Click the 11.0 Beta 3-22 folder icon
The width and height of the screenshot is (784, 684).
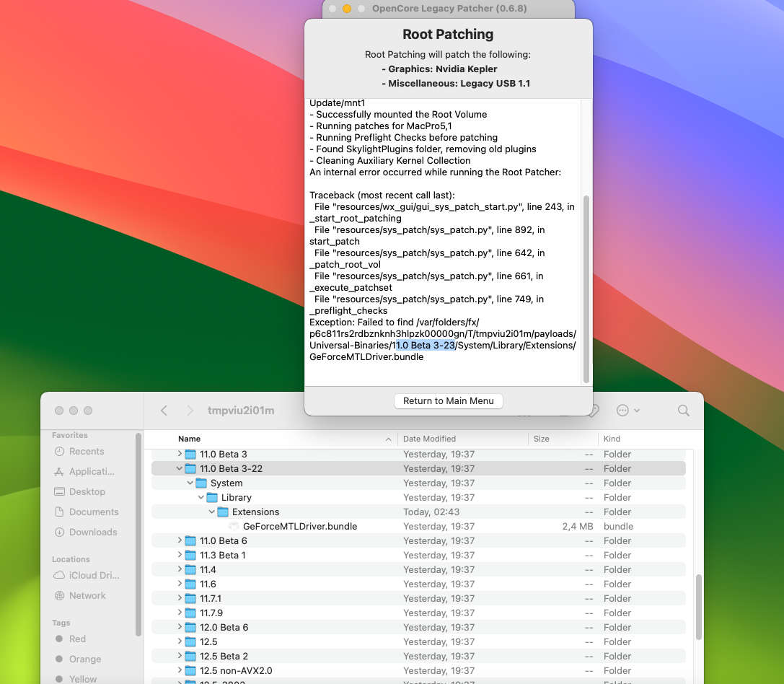tap(190, 469)
